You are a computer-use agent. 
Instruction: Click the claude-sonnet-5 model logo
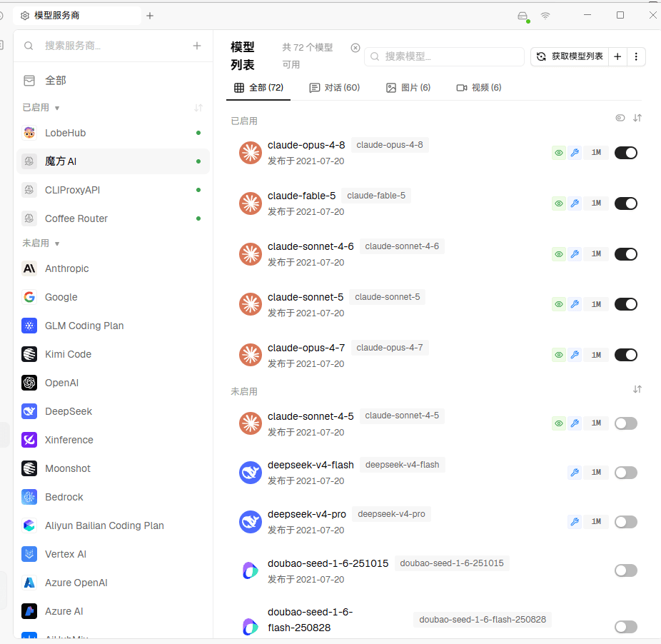pos(251,304)
